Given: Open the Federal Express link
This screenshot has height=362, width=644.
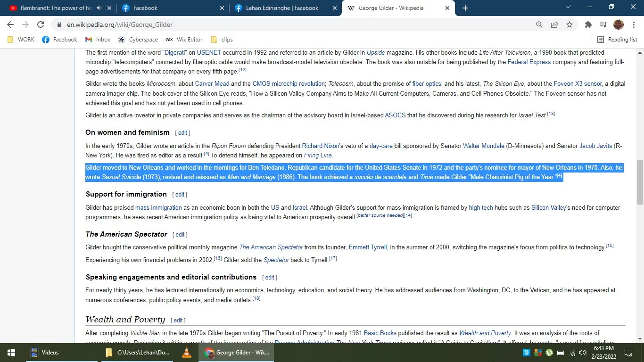Looking at the screenshot, I should 529,62.
